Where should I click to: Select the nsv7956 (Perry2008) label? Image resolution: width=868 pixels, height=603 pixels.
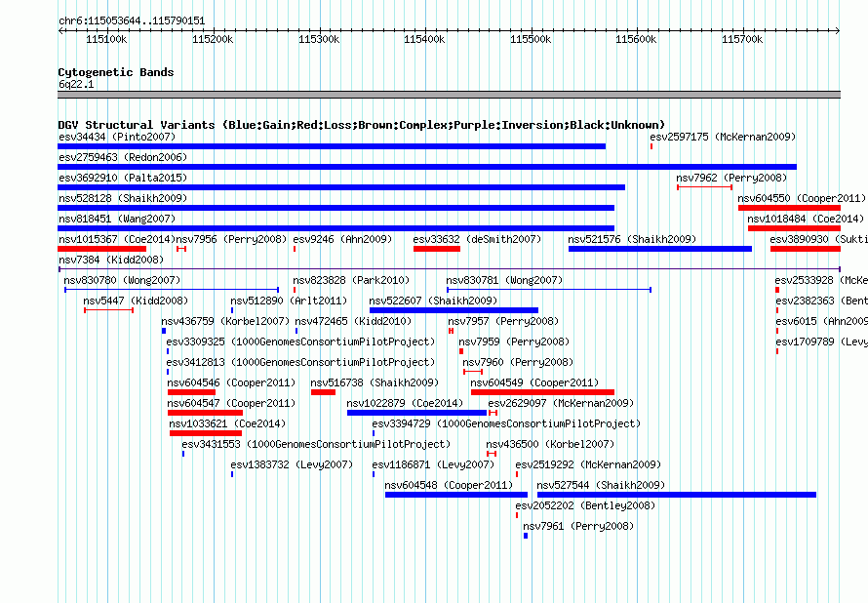(231, 239)
